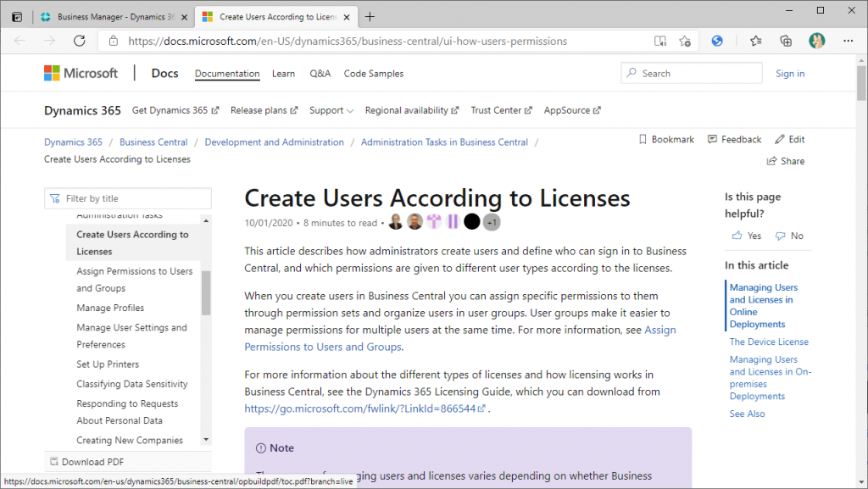
Task: Jump to See Also section
Action: pos(747,414)
